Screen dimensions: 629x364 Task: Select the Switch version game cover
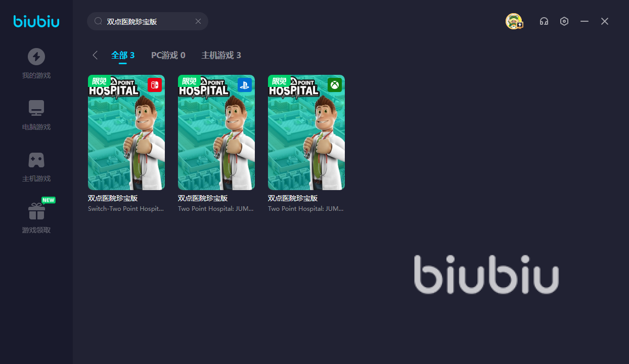[126, 132]
